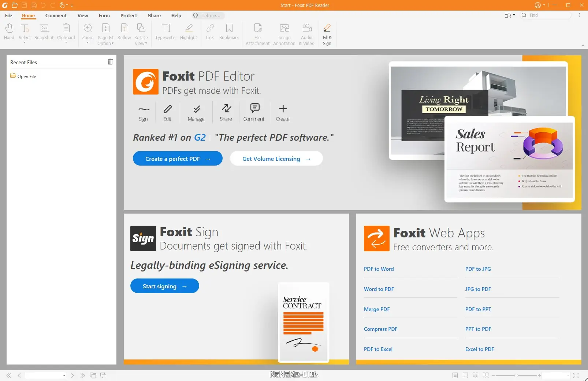588x381 pixels.
Task: Collapse the ribbon with the chevron
Action: point(583,45)
